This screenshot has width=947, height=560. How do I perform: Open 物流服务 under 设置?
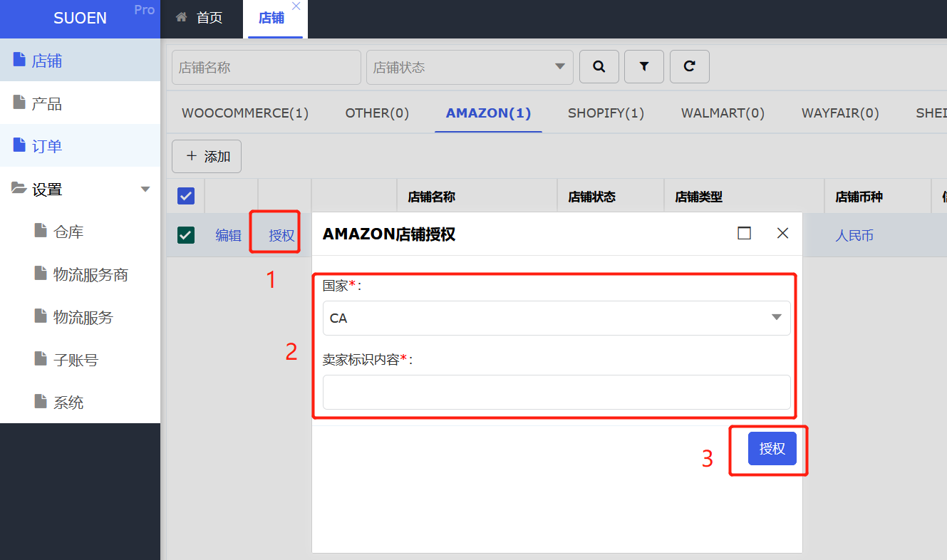[x=80, y=317]
